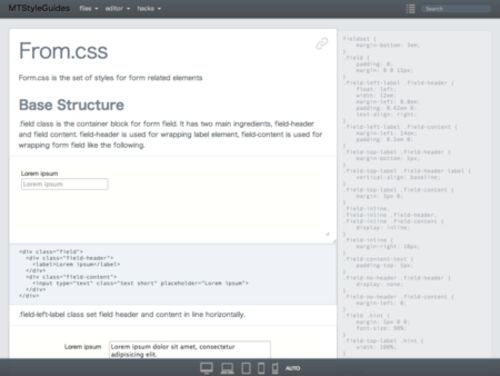Click the input type="text" line in HTML code

(x=140, y=283)
